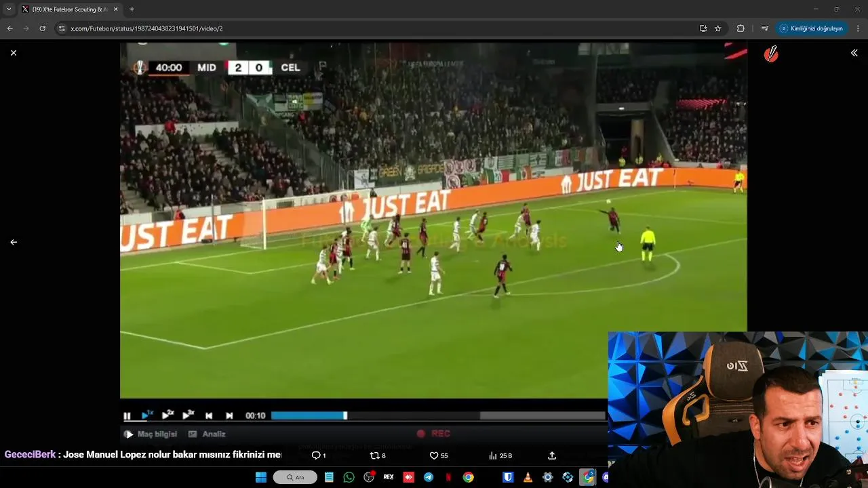The image size is (868, 488).
Task: Open VLC media player from taskbar
Action: coord(528,477)
